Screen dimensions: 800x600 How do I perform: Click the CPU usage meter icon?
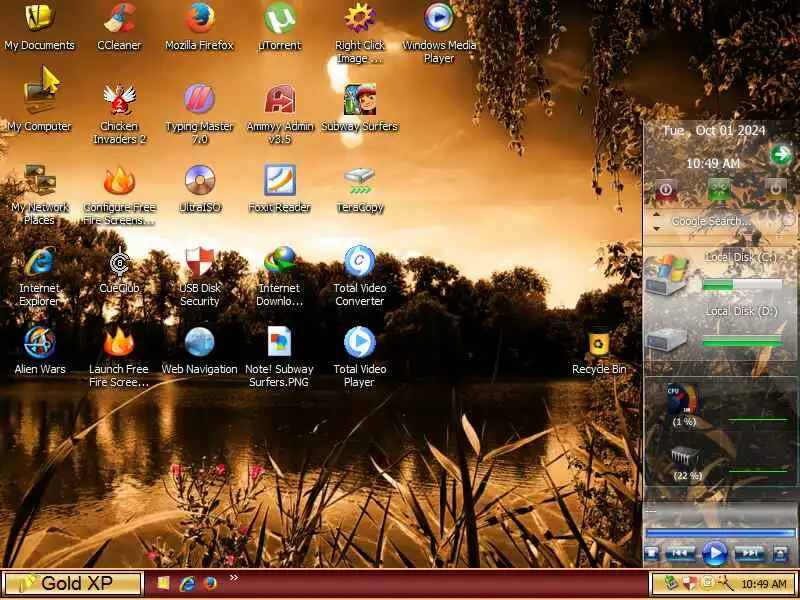coord(683,400)
